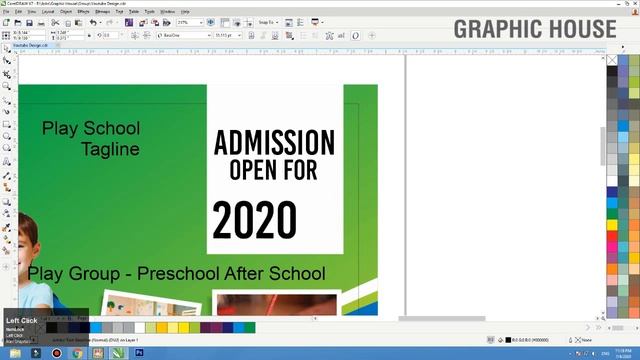Export the design using the Export icon
Screen dimensions: 640x360
(155, 23)
